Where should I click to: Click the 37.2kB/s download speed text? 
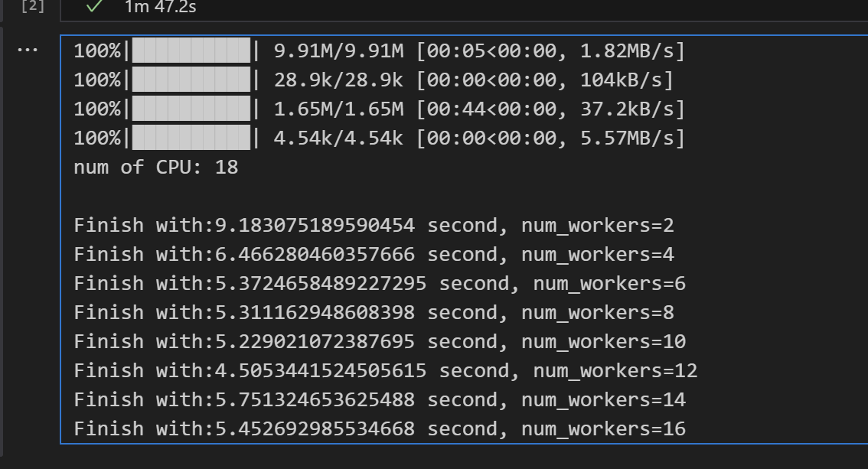tap(627, 109)
